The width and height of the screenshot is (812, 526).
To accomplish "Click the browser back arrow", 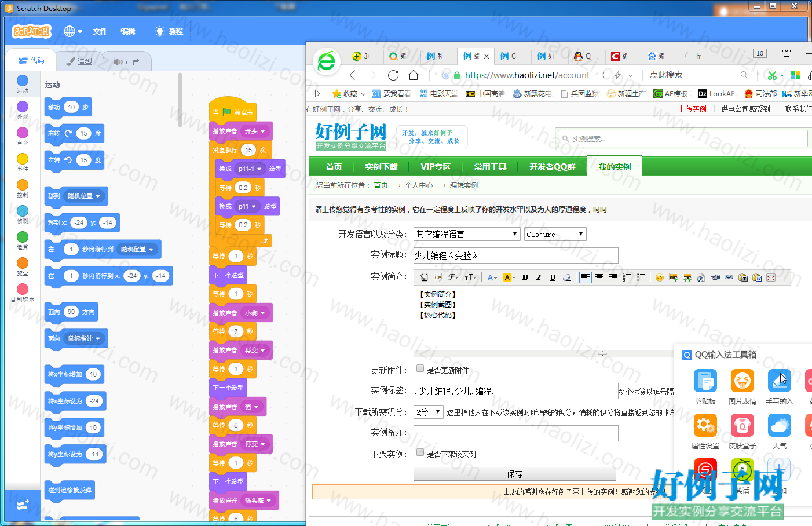I will pyautogui.click(x=352, y=75).
